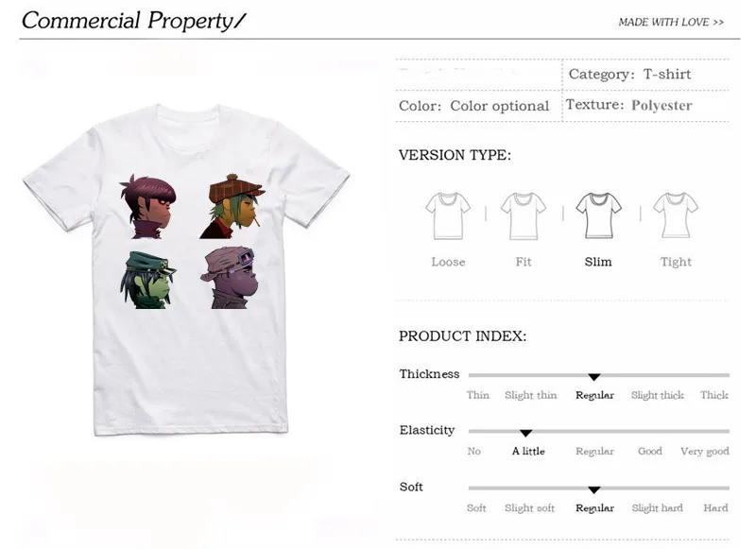
Task: Select the Loose t-shirt icon
Action: (448, 215)
